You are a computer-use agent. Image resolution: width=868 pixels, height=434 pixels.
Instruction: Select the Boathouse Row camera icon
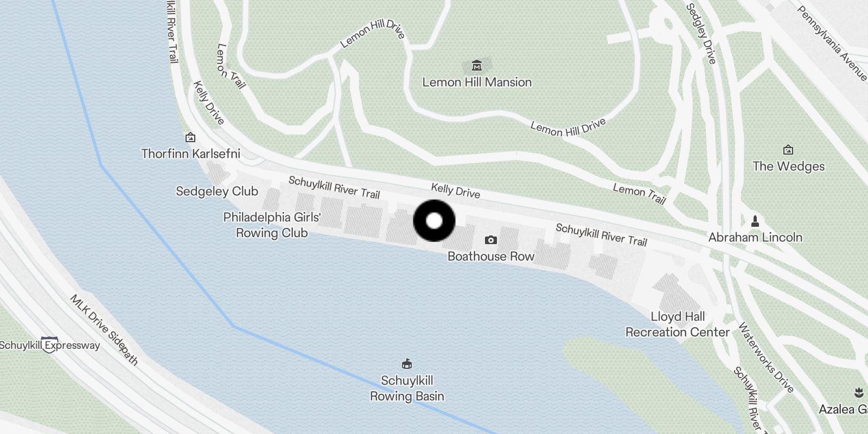click(491, 240)
